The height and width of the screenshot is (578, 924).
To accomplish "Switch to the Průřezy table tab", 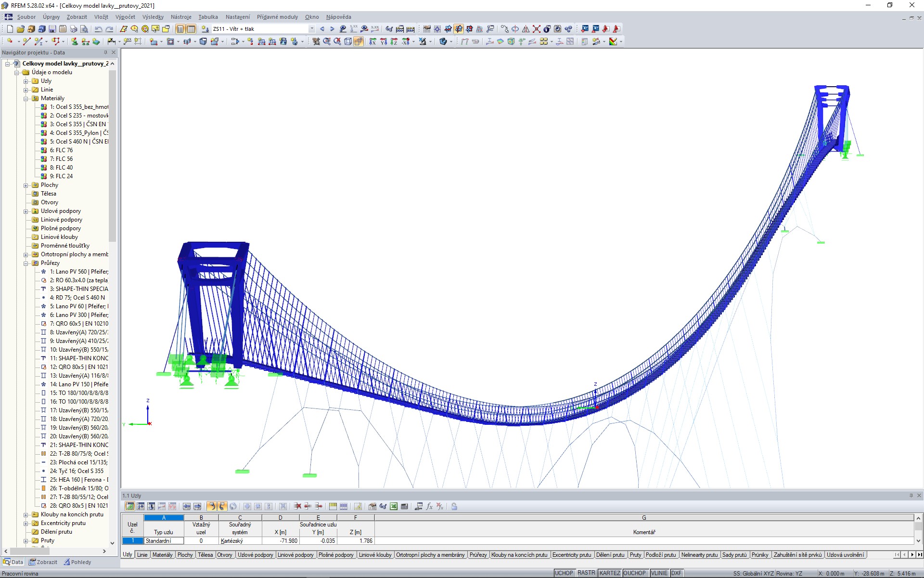I will point(477,555).
